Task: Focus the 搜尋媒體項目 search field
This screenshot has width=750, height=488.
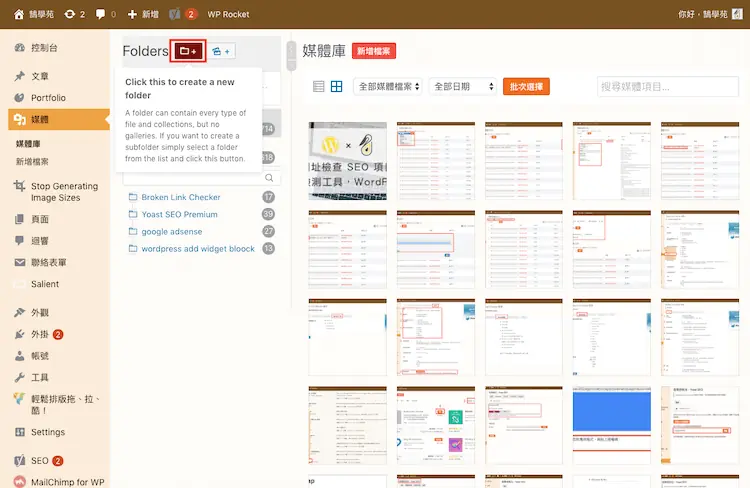Action: pyautogui.click(x=668, y=87)
